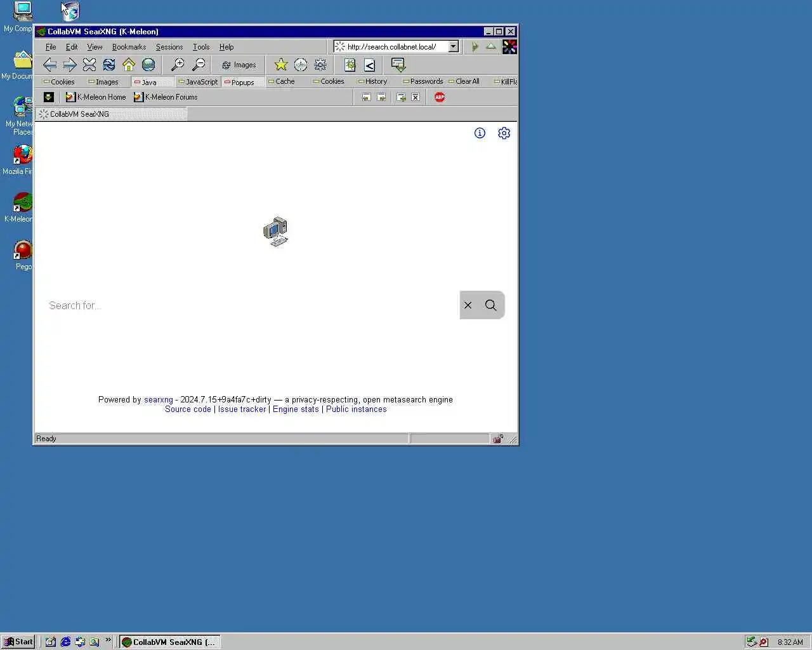Viewport: 812px width, 650px height.
Task: Click the history clock icon
Action: click(x=301, y=65)
